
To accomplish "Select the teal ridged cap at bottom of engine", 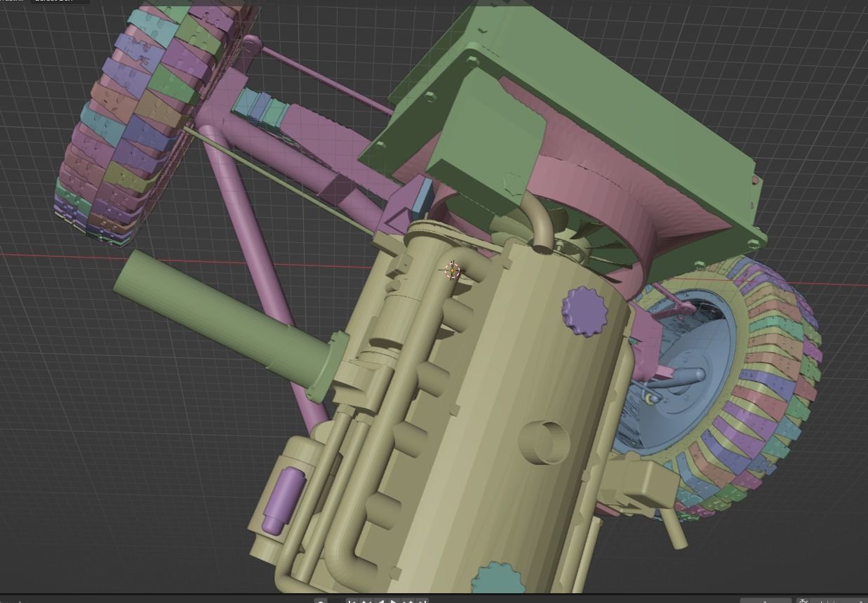I will [x=498, y=579].
